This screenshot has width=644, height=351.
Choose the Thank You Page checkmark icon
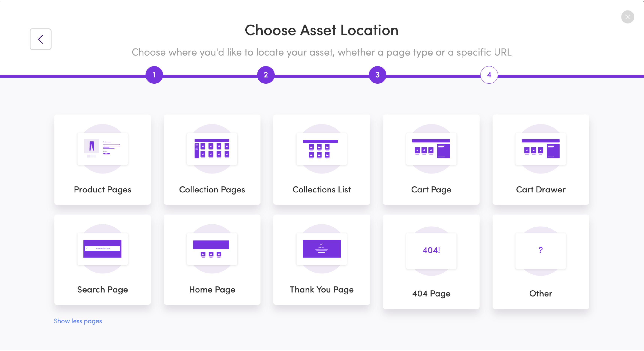(321, 249)
